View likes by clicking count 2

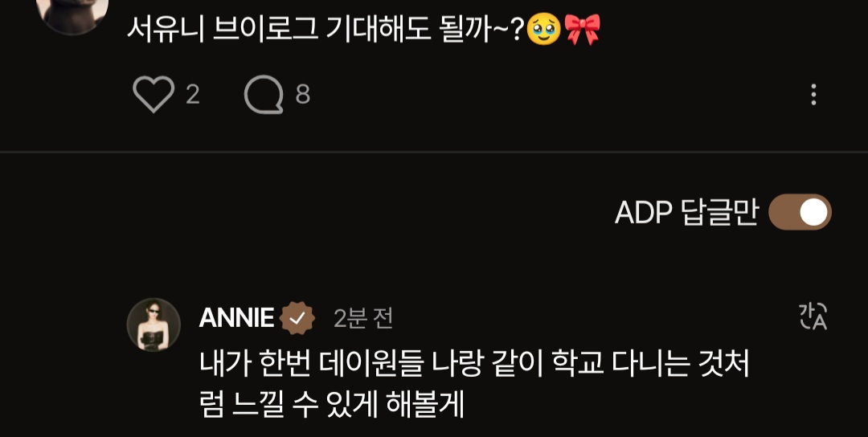pyautogui.click(x=193, y=95)
